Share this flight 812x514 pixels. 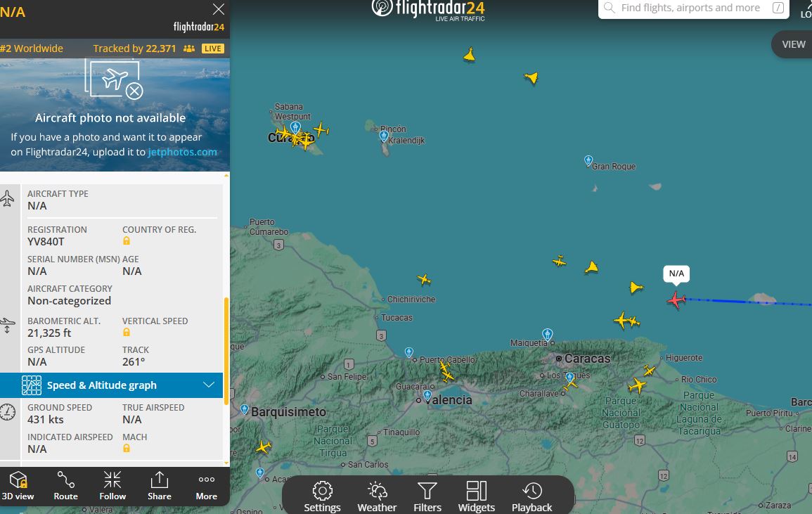(160, 486)
